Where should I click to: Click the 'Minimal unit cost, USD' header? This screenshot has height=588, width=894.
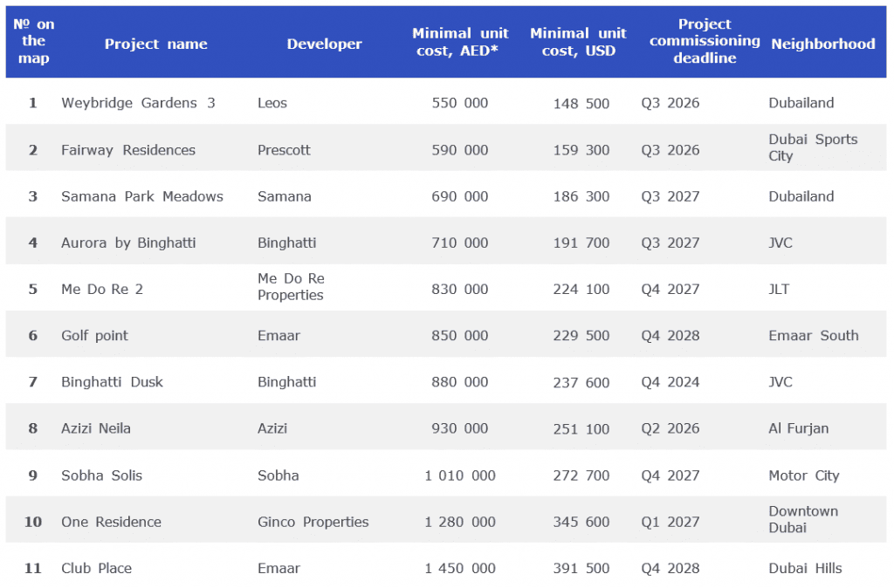[578, 42]
